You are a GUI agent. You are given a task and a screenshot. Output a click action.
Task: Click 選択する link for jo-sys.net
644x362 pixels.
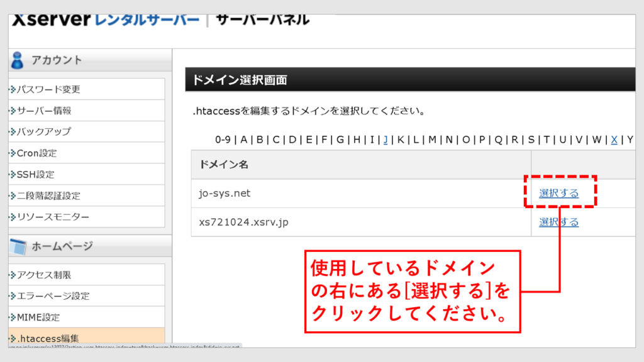558,193
